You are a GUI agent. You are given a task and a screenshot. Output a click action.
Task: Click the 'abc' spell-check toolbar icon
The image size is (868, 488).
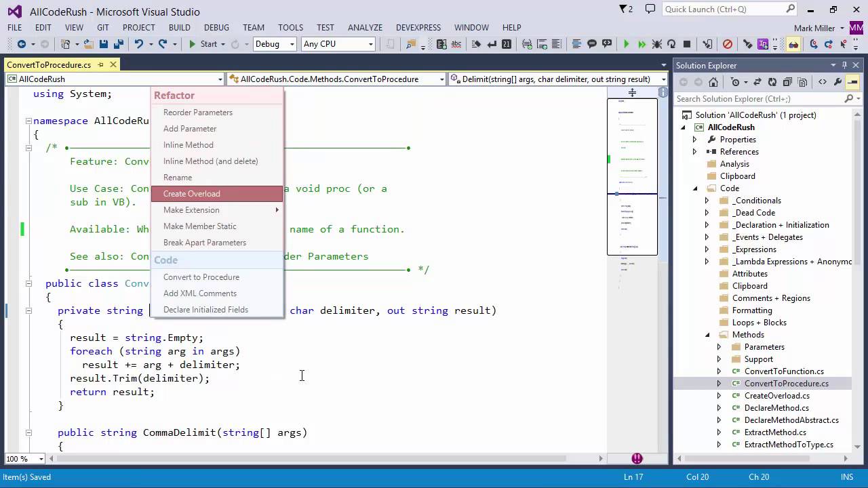456,44
